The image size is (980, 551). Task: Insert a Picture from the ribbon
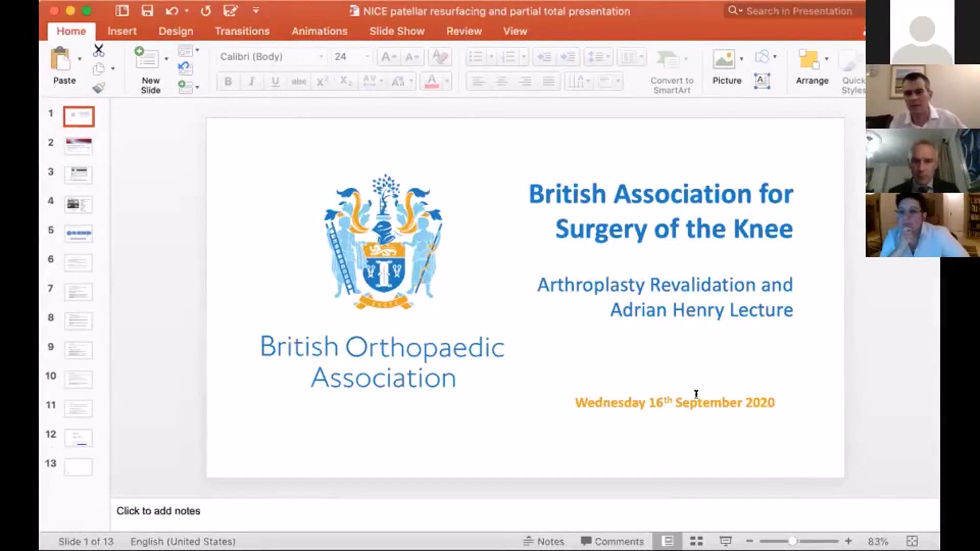tap(724, 60)
